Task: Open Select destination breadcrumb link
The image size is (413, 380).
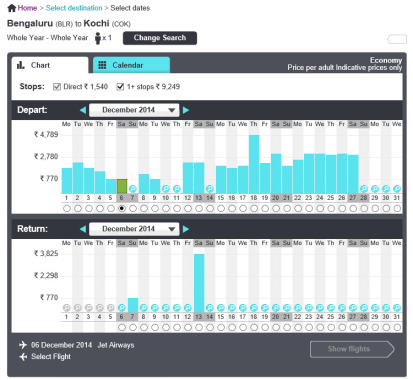Action: click(x=74, y=8)
